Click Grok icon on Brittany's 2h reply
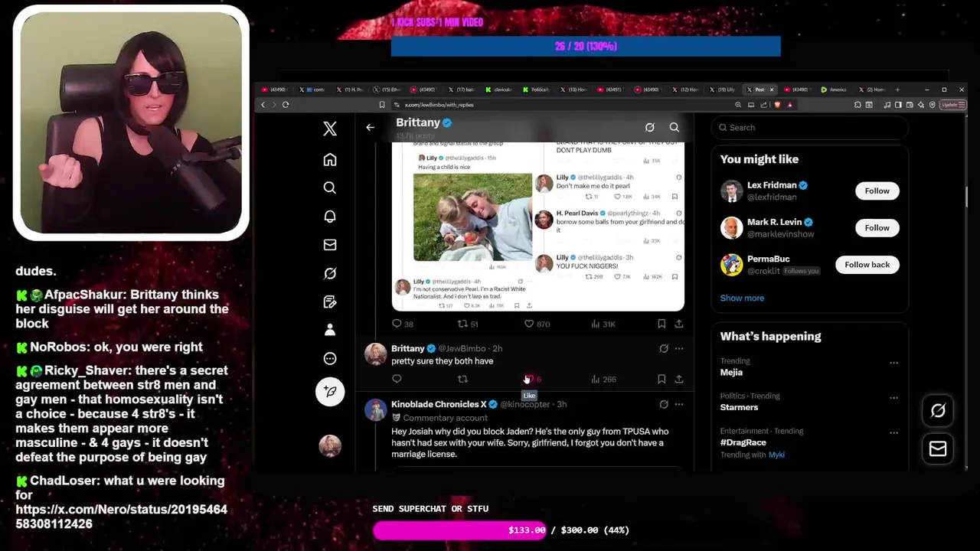 point(664,349)
